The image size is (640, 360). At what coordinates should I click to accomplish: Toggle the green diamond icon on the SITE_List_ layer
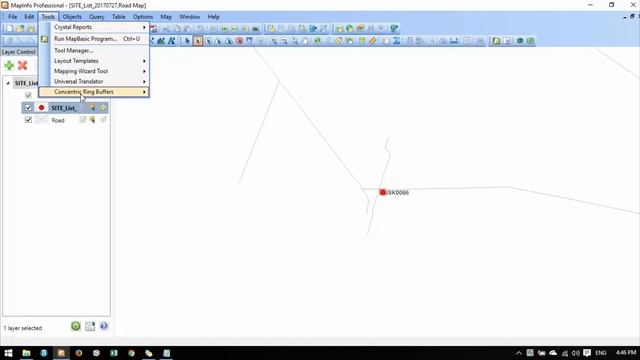pyautogui.click(x=103, y=108)
